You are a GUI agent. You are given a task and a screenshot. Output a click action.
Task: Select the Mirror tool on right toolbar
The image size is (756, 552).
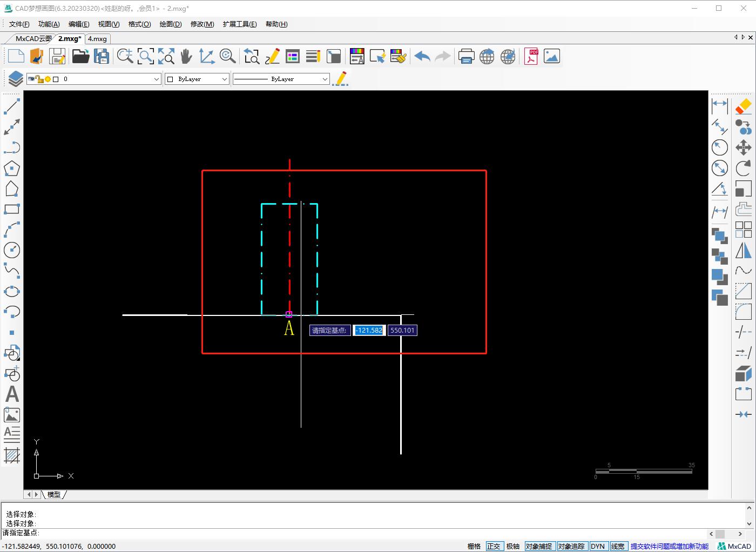(744, 251)
